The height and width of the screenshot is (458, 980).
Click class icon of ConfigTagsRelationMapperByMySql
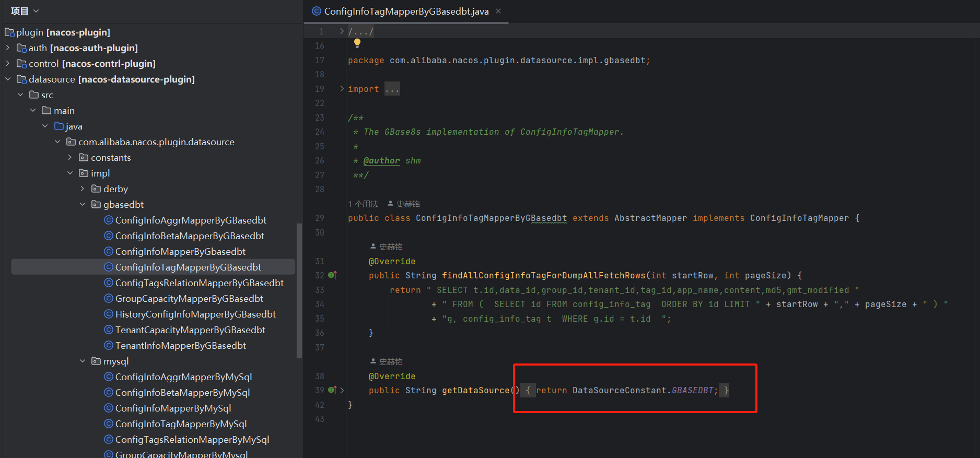tap(109, 439)
